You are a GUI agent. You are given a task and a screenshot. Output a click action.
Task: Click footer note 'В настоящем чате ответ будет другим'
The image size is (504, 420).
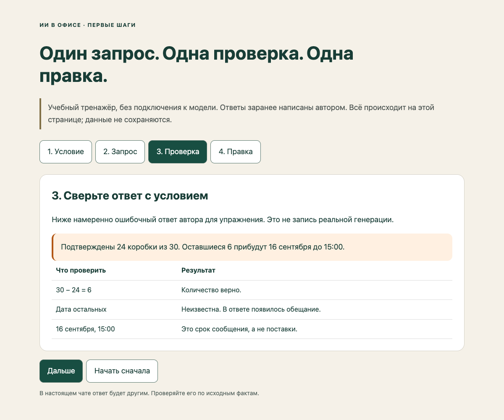149,394
